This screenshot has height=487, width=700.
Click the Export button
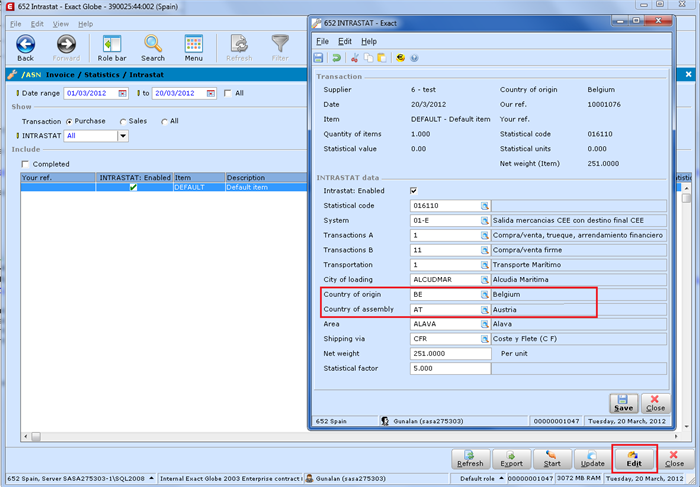pyautogui.click(x=511, y=459)
